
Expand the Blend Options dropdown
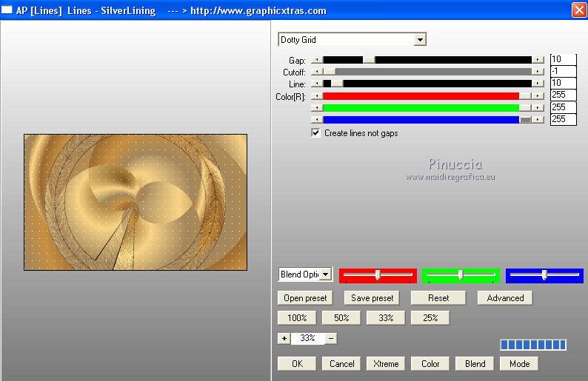pos(326,274)
